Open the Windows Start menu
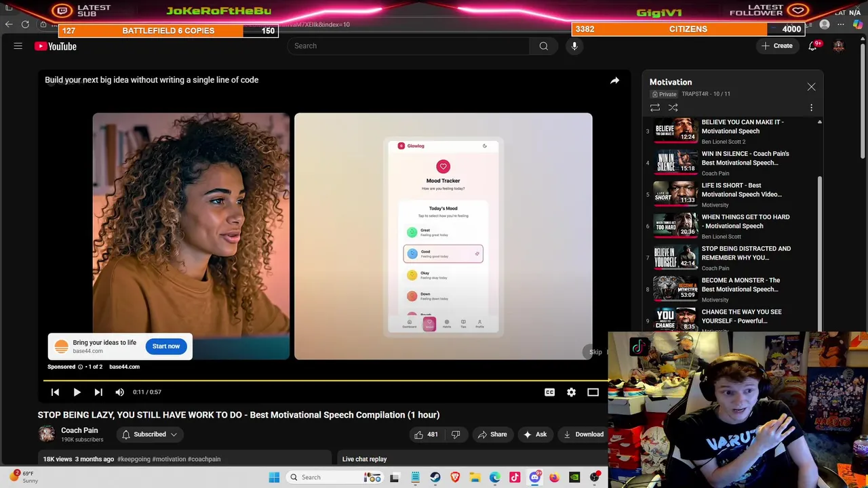The image size is (868, 488). (274, 477)
